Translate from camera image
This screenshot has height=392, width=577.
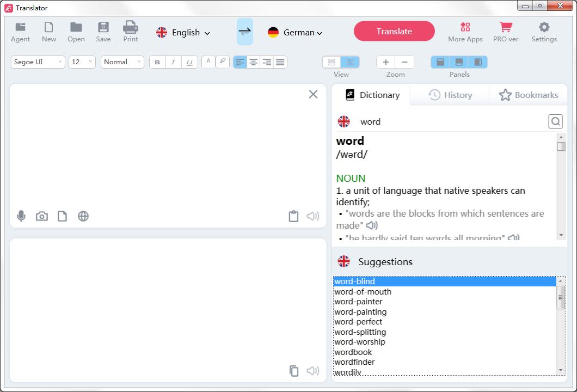click(41, 216)
